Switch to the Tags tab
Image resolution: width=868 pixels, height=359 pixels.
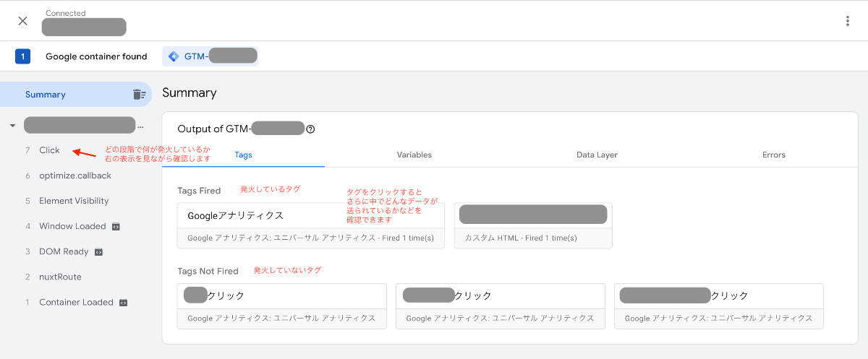(244, 155)
